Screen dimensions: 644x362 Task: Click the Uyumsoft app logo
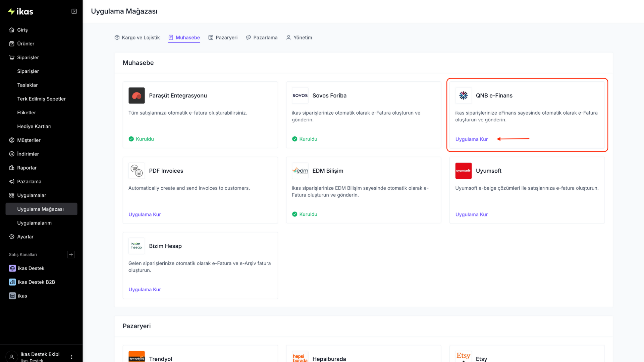pyautogui.click(x=464, y=171)
